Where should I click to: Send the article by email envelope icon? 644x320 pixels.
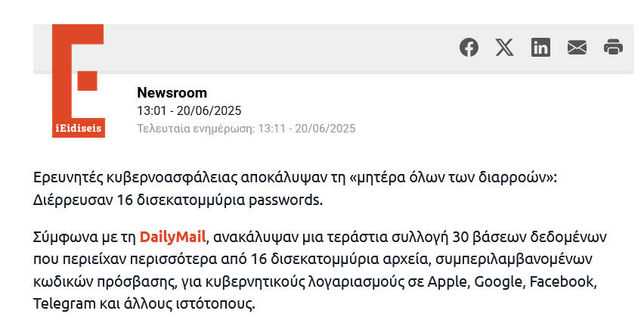tap(577, 48)
